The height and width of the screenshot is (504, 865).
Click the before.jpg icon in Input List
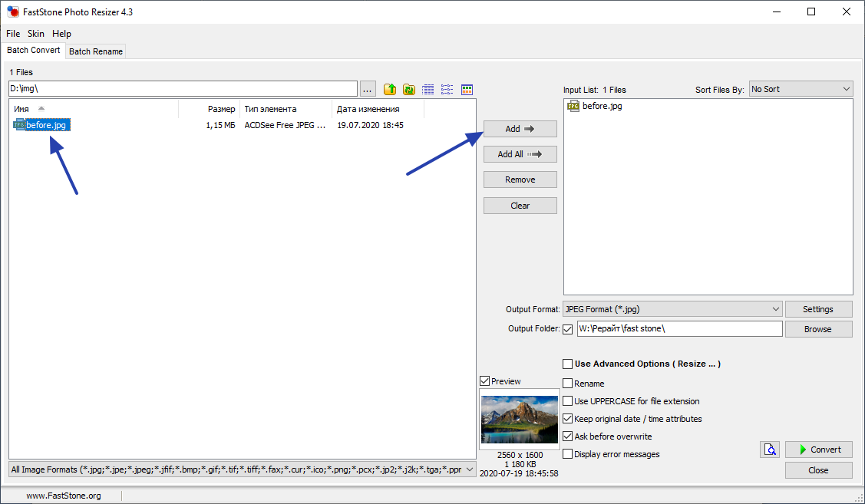click(x=573, y=107)
